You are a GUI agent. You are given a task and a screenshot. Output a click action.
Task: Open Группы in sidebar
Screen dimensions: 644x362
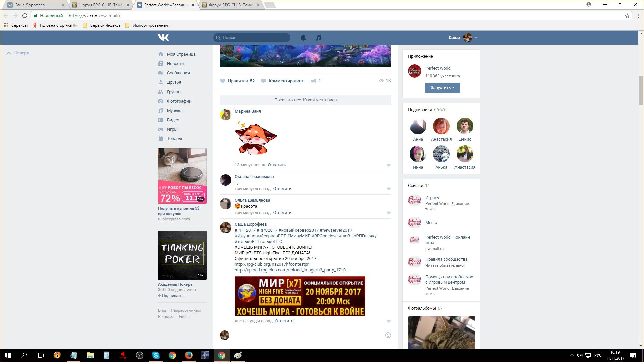click(x=174, y=92)
